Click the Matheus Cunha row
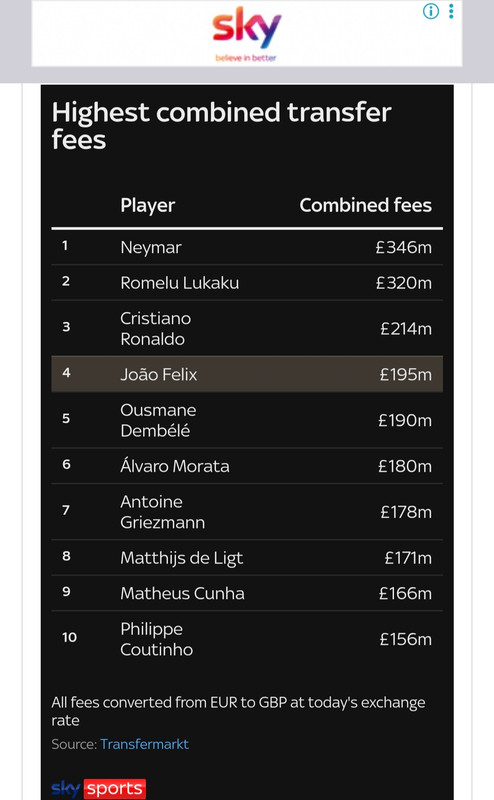Image resolution: width=494 pixels, height=800 pixels. tap(247, 593)
